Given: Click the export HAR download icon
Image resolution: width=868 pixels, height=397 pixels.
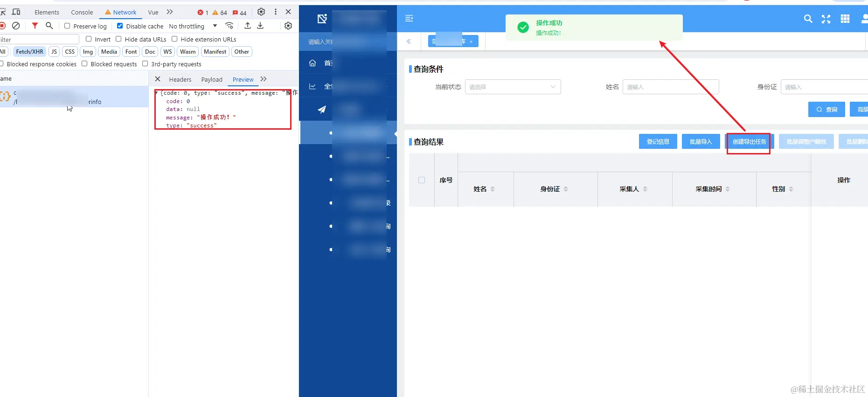Looking at the screenshot, I should (260, 26).
